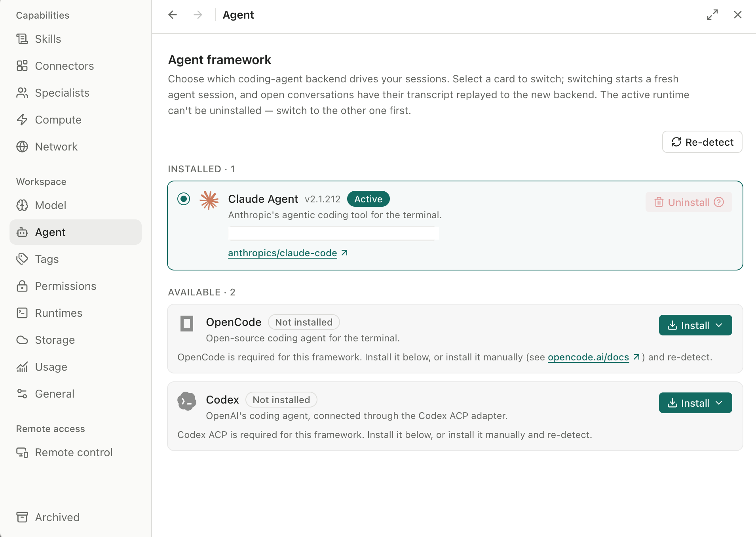The image size is (756, 537).
Task: Open the Compute settings label
Action: pos(58,120)
